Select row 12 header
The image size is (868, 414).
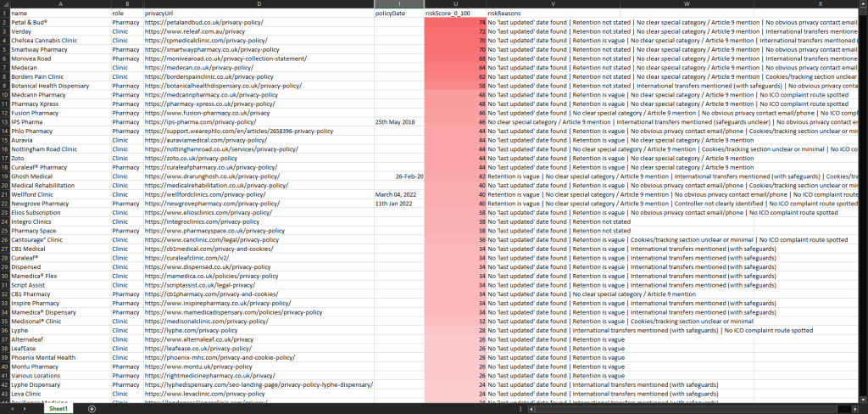tap(4, 113)
